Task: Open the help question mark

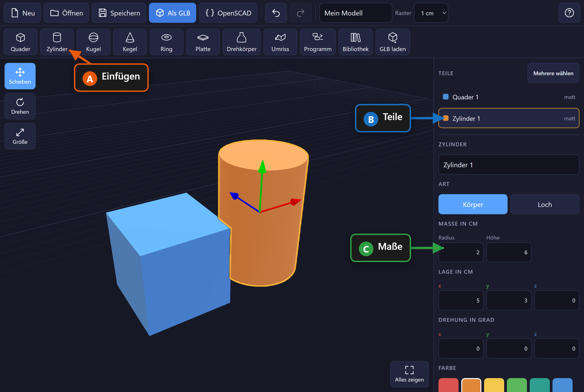Action: [x=569, y=13]
